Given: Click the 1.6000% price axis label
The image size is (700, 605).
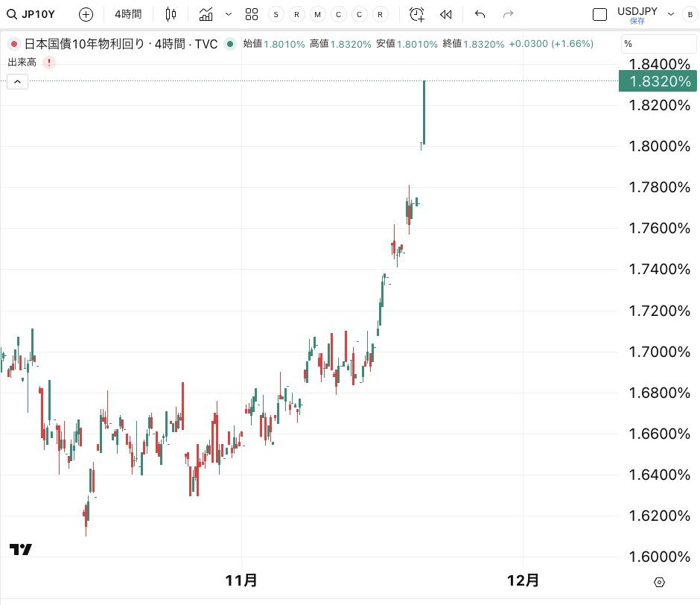Looking at the screenshot, I should tap(659, 557).
